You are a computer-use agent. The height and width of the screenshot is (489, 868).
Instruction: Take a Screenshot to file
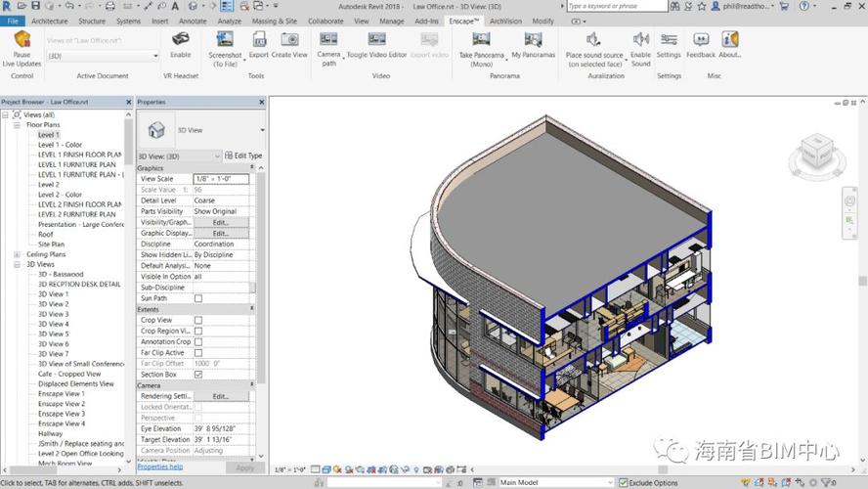pyautogui.click(x=227, y=40)
